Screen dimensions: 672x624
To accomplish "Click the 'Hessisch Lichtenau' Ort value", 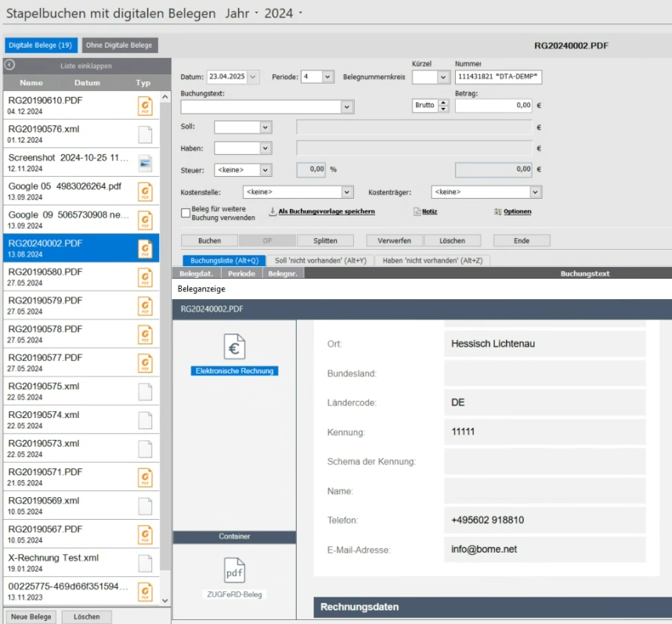I will (493, 344).
